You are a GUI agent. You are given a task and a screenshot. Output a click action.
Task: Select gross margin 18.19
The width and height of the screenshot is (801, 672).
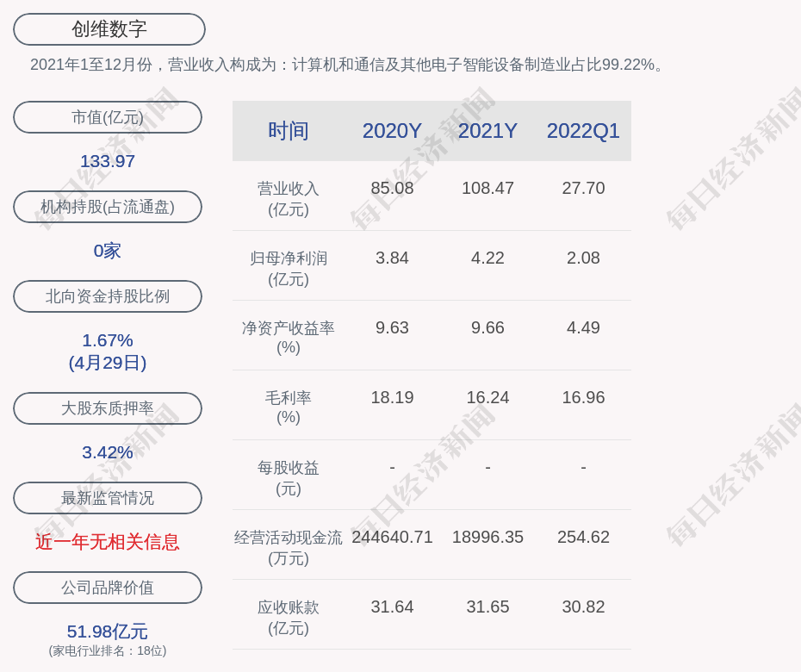click(392, 397)
